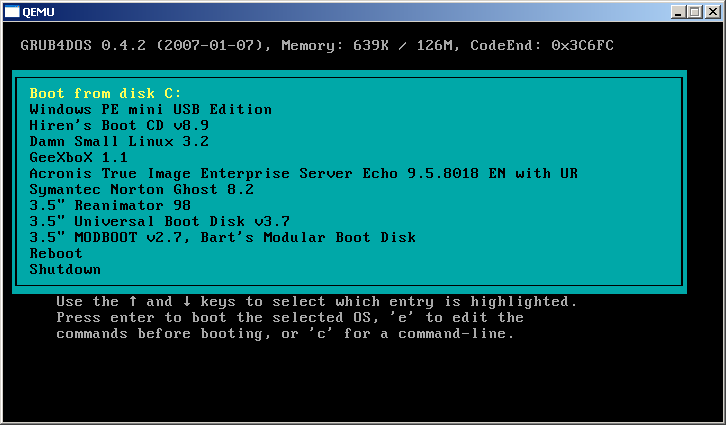Click the 'commands before booting' help line
Image resolution: width=726 pixels, height=425 pixels.
coord(285,334)
